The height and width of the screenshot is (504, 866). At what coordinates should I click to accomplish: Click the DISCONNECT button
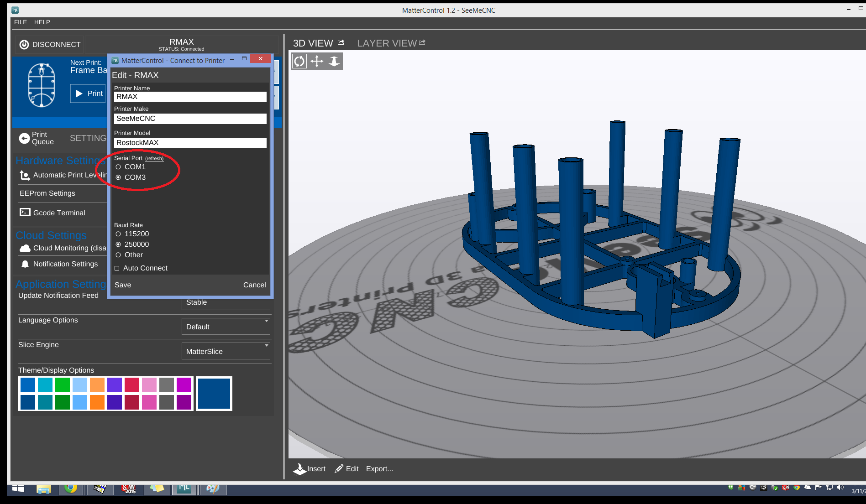pyautogui.click(x=50, y=44)
